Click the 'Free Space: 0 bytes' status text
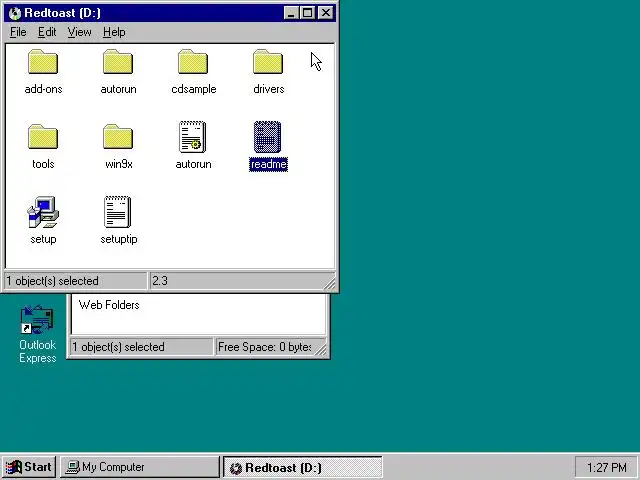 point(264,347)
